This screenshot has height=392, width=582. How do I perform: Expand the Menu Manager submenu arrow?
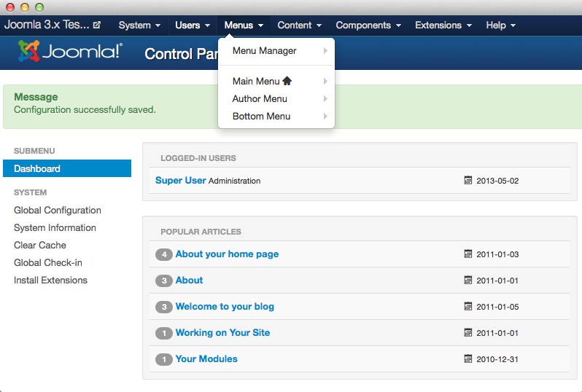coord(325,51)
